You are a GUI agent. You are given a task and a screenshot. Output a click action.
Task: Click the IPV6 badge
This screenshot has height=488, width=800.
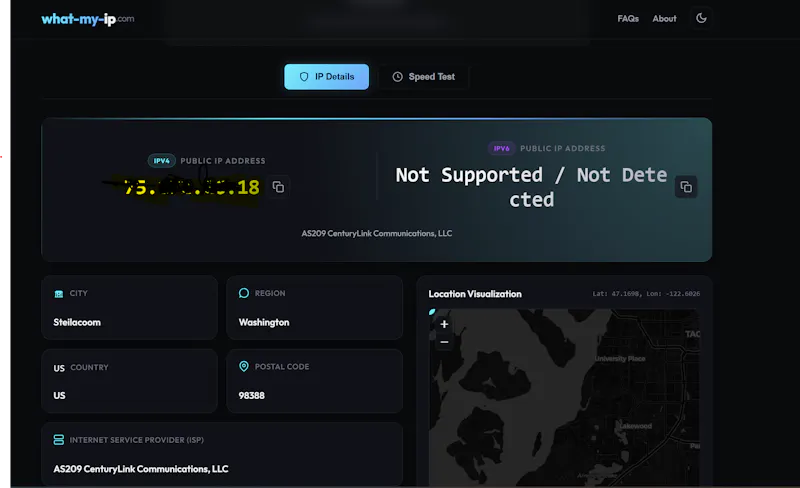[x=501, y=149]
